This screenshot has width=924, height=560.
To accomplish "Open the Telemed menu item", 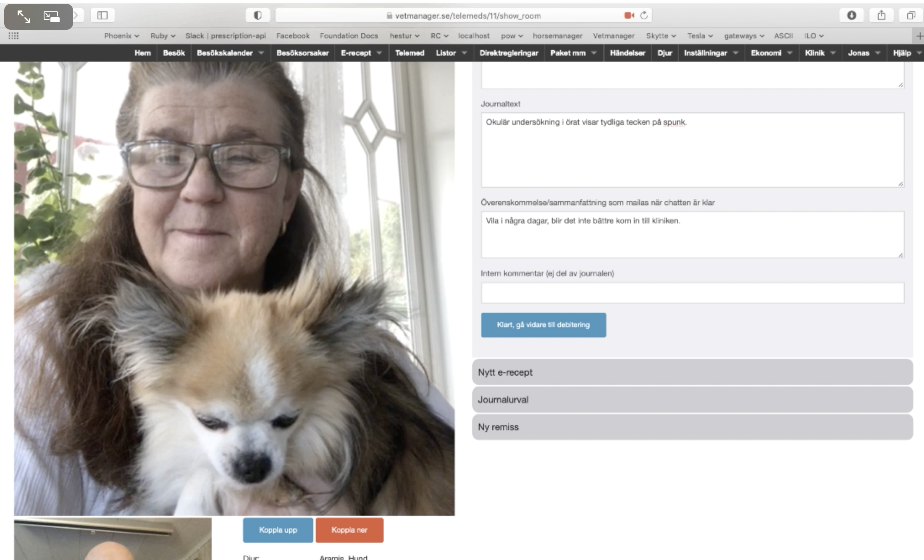I will click(409, 53).
